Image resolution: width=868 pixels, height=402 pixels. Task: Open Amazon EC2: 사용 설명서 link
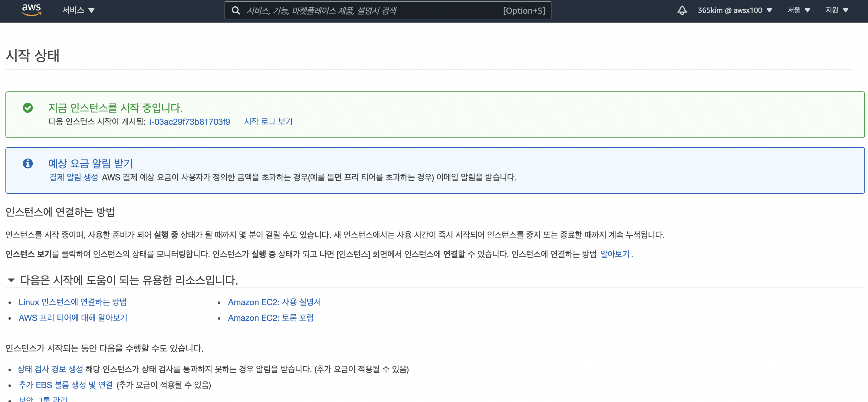[274, 302]
